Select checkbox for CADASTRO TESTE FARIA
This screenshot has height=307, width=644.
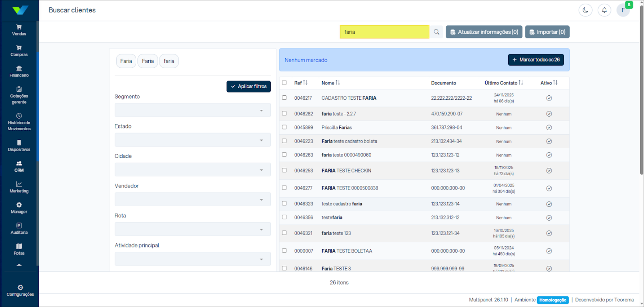(x=284, y=98)
